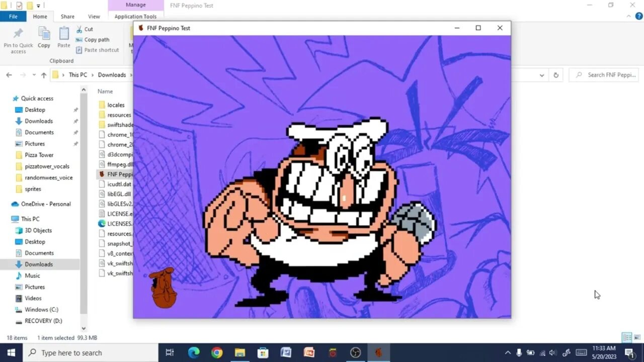Open Customize Quick Access Toolbar dropdown
The image size is (644, 362).
pyautogui.click(x=39, y=6)
